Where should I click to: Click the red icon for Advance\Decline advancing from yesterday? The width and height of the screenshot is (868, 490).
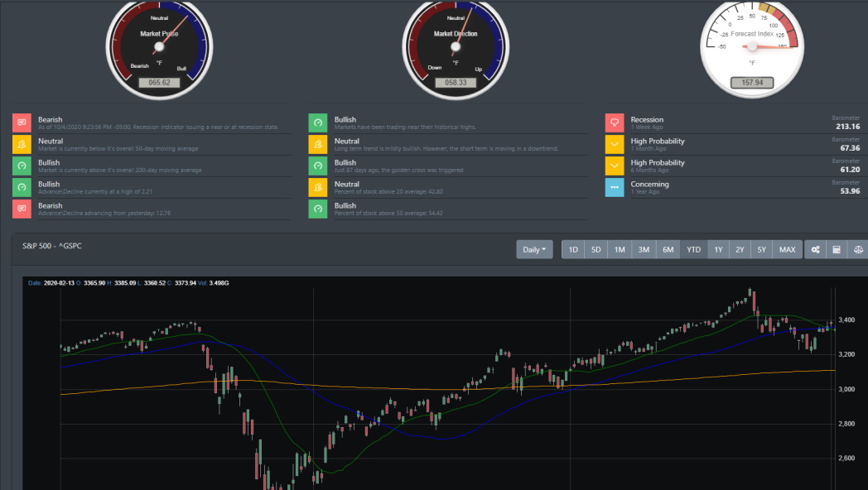click(x=22, y=209)
